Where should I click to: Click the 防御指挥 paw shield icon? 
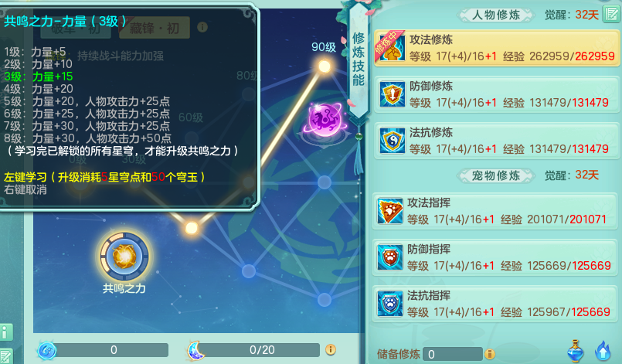(x=390, y=257)
